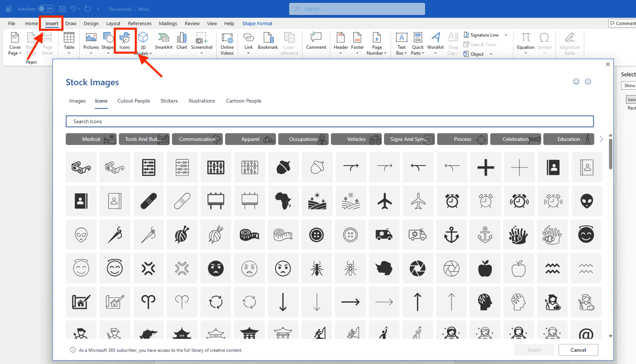Pick the solid abacus icon

149,167
